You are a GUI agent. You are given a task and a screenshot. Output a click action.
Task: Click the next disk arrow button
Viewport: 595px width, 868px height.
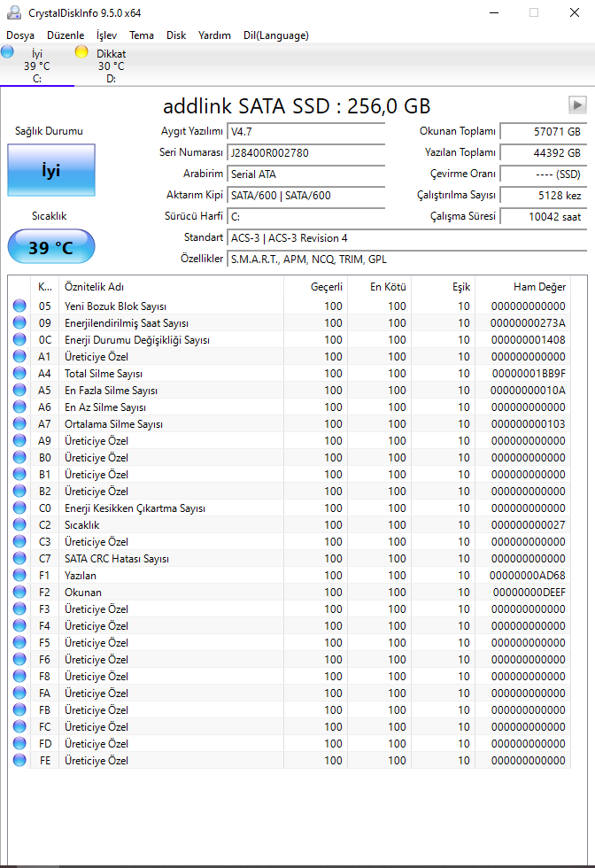[577, 105]
